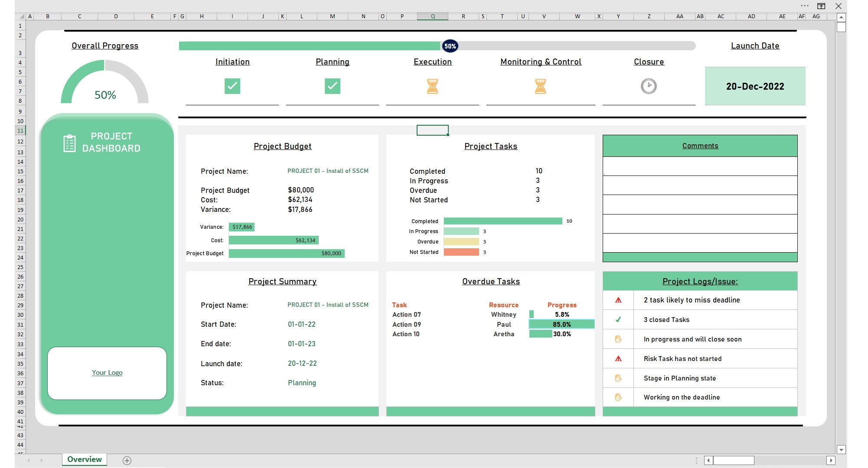Select the Planning checkmark icon

[x=332, y=86]
